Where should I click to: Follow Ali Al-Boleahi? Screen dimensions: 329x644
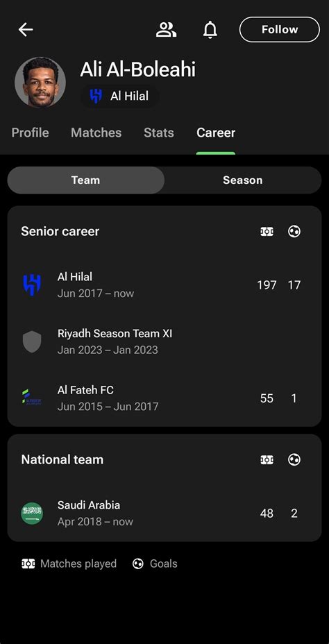[279, 30]
